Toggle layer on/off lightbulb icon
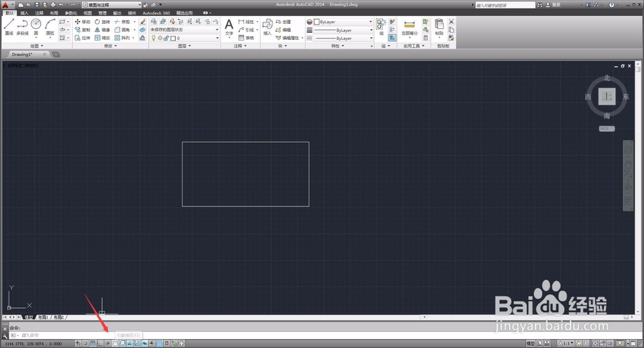 pyautogui.click(x=154, y=38)
